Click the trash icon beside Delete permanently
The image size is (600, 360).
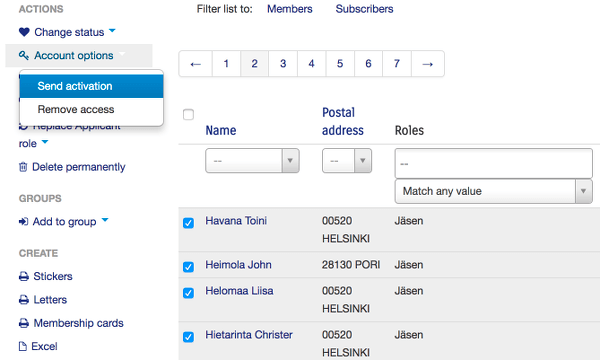click(23, 167)
